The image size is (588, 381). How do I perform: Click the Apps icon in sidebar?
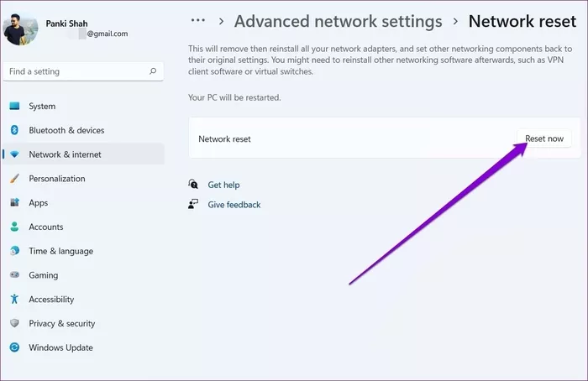click(14, 202)
